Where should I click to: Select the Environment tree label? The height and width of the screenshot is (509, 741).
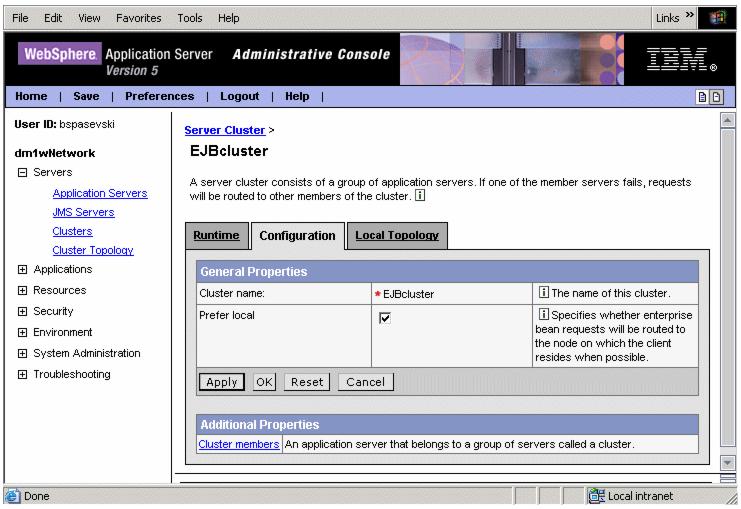tap(62, 332)
